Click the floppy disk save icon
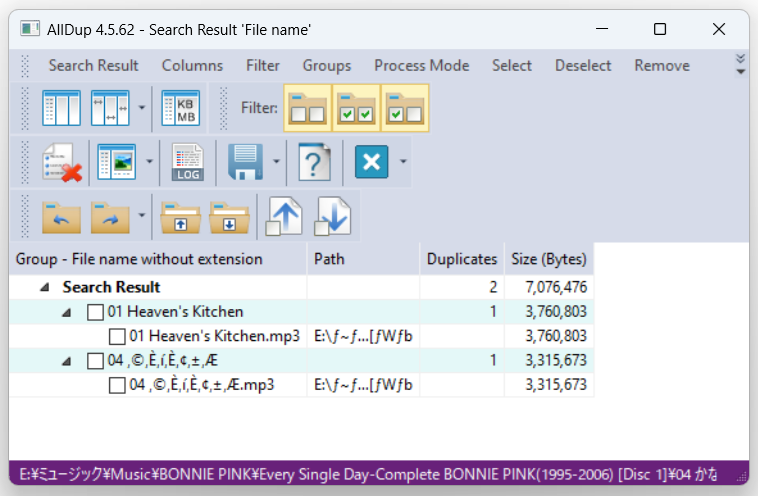Viewport: 758px width, 496px height. 245,162
